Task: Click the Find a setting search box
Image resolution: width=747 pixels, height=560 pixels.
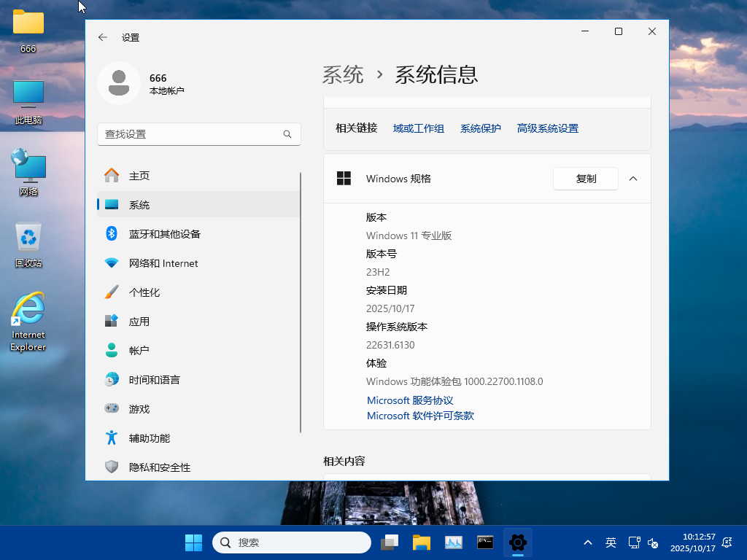Action: (191, 134)
